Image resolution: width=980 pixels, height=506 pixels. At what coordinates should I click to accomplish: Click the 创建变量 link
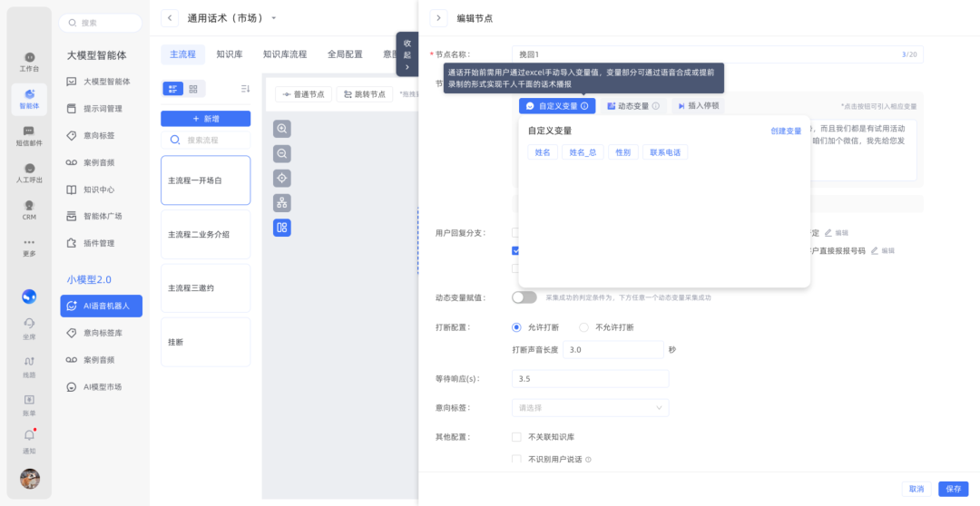coord(786,131)
